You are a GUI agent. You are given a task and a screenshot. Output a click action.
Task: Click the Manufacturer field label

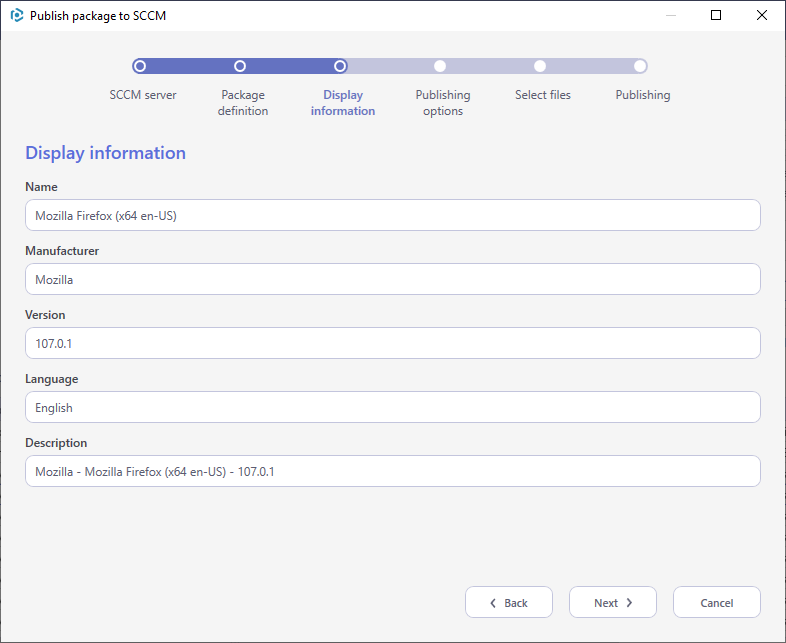[x=62, y=251]
